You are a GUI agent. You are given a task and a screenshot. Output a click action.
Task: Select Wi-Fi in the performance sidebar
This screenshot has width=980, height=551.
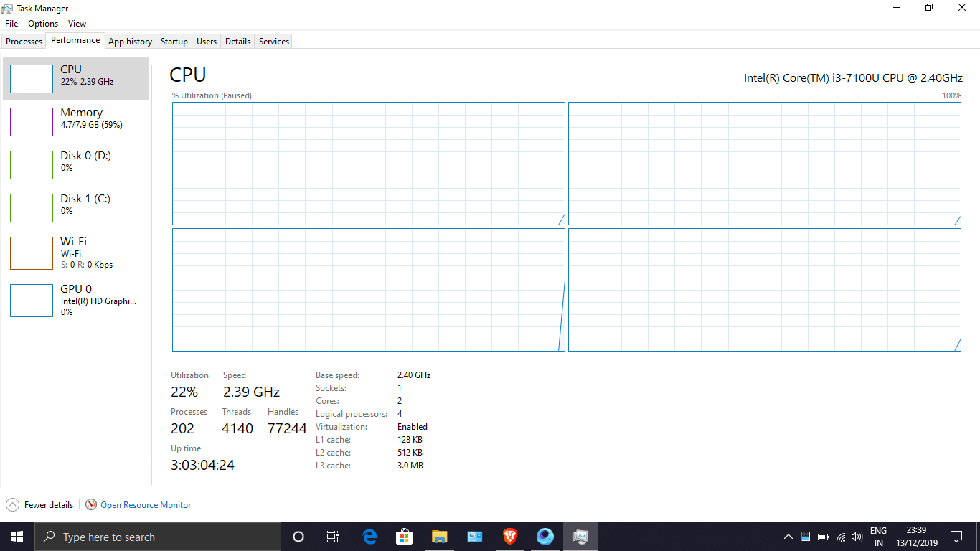(76, 253)
